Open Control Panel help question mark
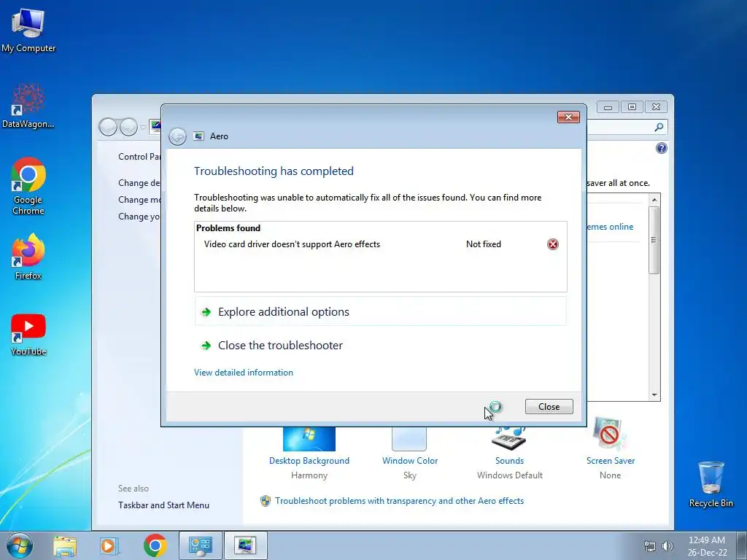The width and height of the screenshot is (747, 560). click(661, 148)
